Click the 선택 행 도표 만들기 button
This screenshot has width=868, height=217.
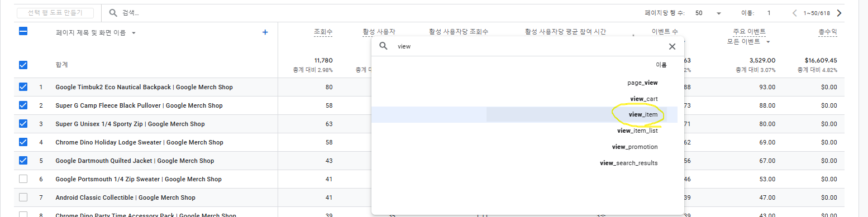click(x=55, y=13)
